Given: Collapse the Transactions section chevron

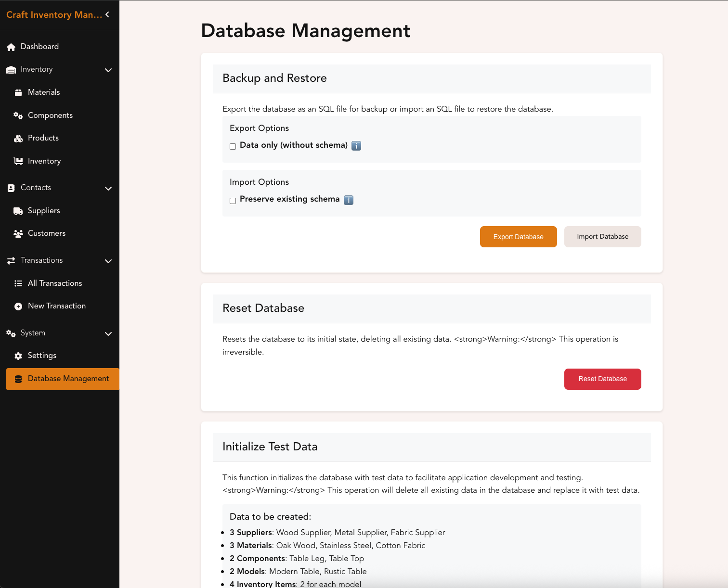Looking at the screenshot, I should point(108,261).
